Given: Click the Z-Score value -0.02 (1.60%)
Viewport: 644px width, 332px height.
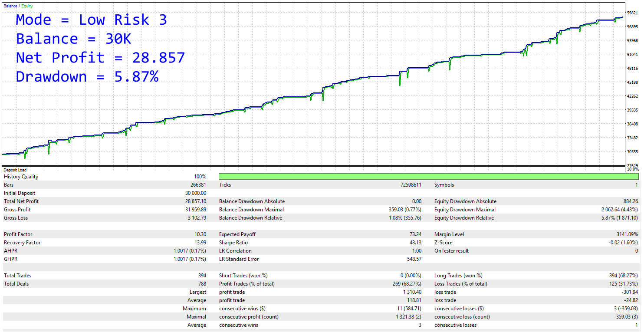Looking at the screenshot, I should click(x=623, y=243).
